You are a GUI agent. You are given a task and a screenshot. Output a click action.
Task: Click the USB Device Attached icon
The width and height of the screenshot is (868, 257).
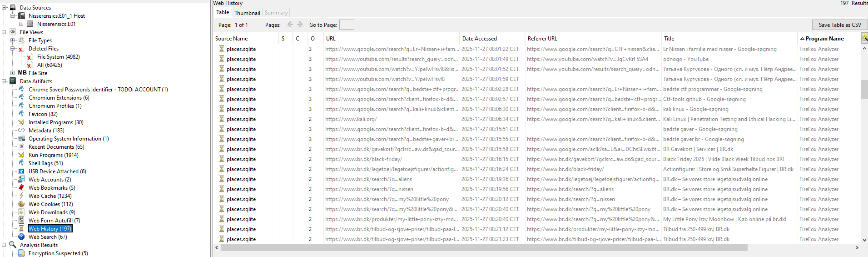point(21,171)
